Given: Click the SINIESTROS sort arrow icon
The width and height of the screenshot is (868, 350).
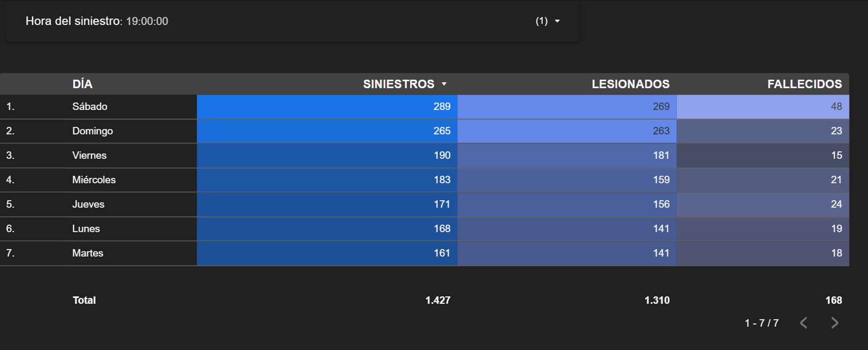Looking at the screenshot, I should pos(444,84).
